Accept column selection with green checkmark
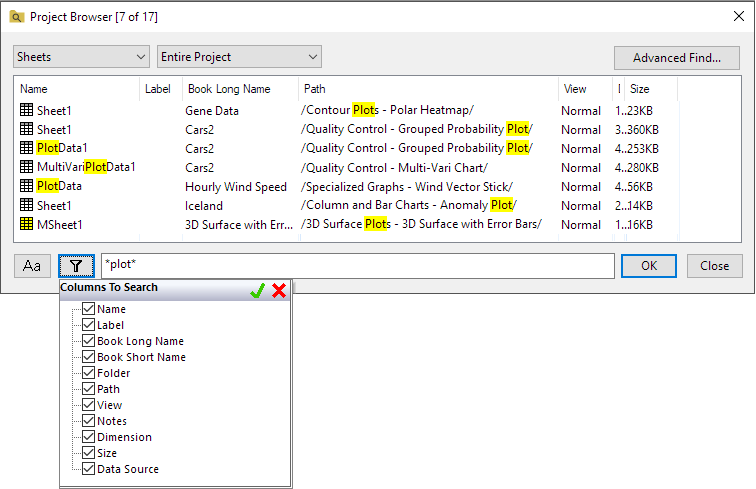756x489 pixels. [x=257, y=290]
